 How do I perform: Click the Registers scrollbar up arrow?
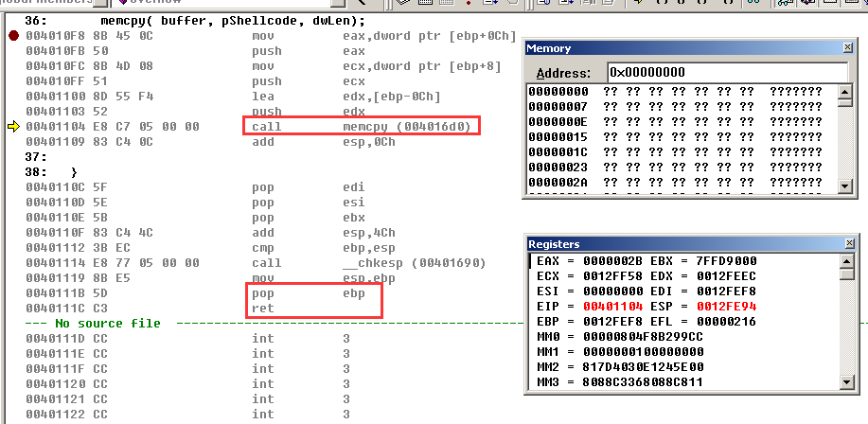pos(847,260)
